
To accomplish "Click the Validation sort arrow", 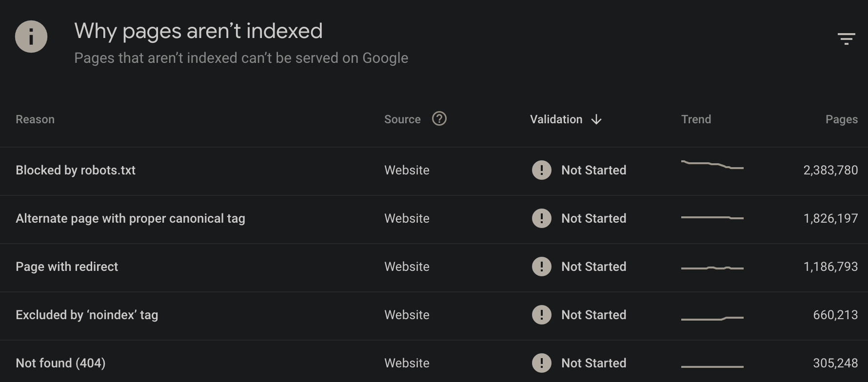I will [596, 119].
